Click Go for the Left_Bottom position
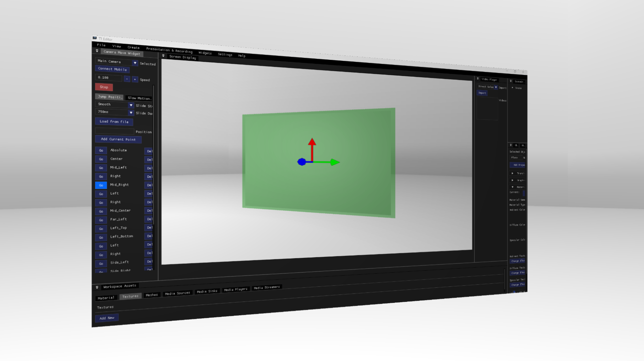 click(x=101, y=238)
